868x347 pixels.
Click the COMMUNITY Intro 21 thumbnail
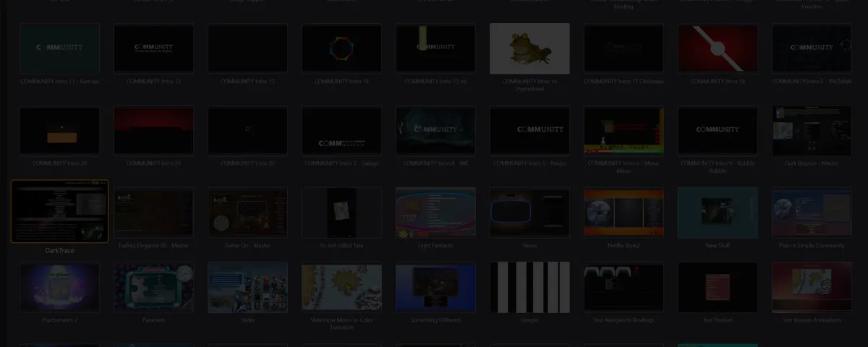pos(154,131)
